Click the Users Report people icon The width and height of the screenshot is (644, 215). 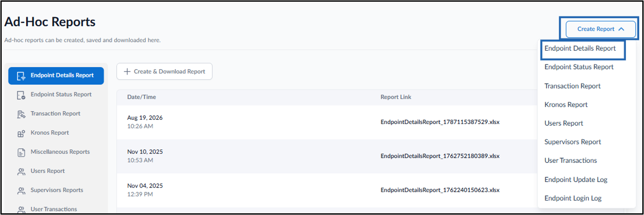[21, 171]
